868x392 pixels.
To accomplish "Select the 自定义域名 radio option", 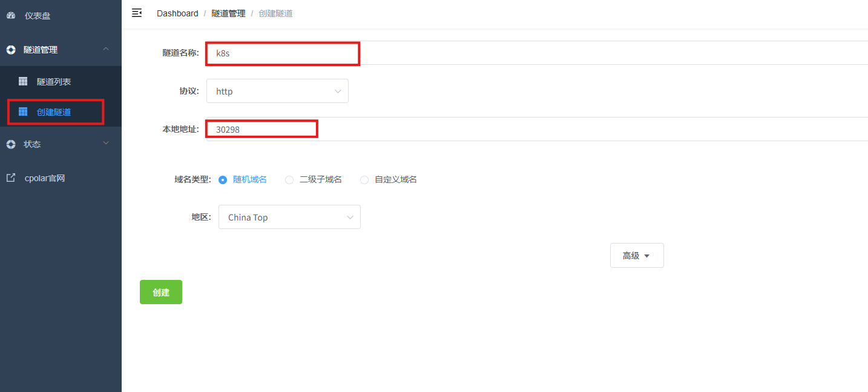I will [364, 180].
